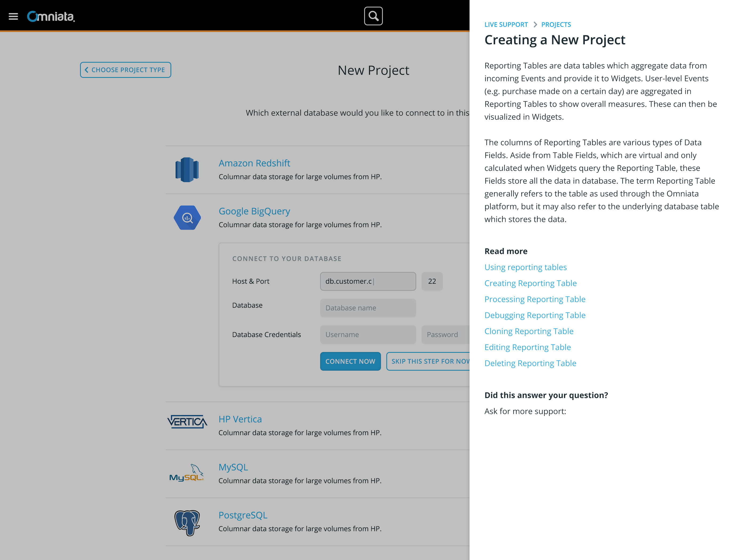Viewport: 747px width, 560px height.
Task: Click the hamburger menu icon top-left
Action: (13, 16)
